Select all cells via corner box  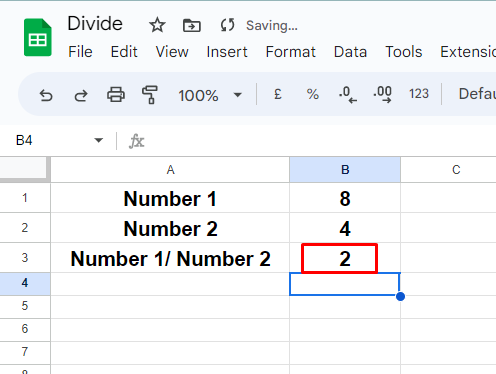tap(25, 169)
